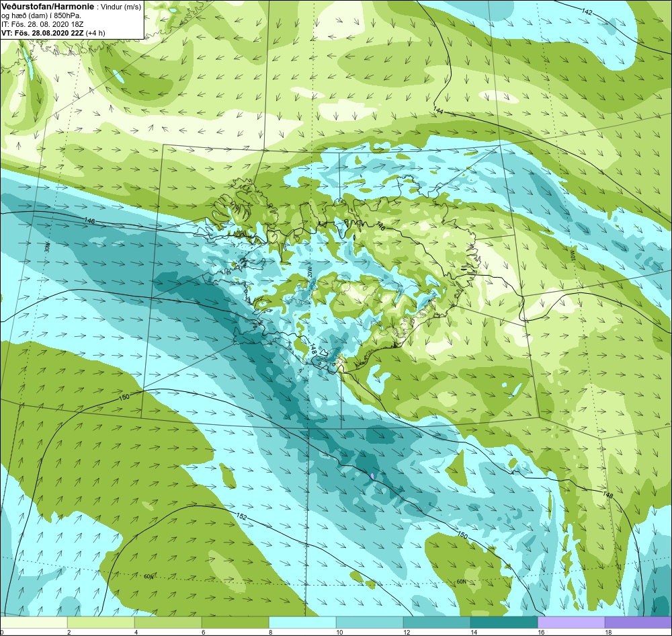Select the 4–6 m/s green legend swatch
672x636 pixels.
click(x=168, y=623)
